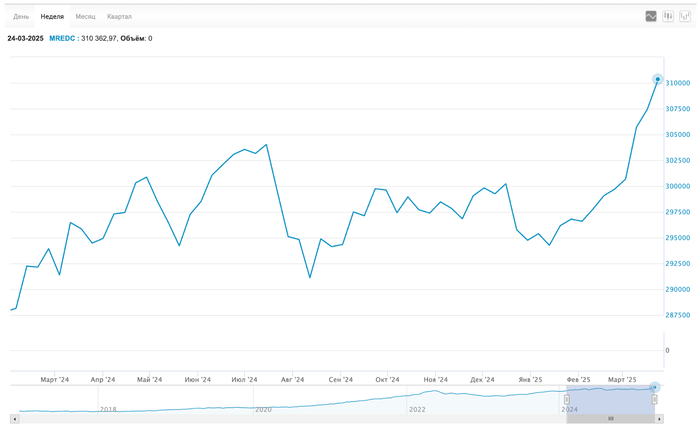Click 2022 in the navigator timeline
700x431 pixels.
(417, 409)
